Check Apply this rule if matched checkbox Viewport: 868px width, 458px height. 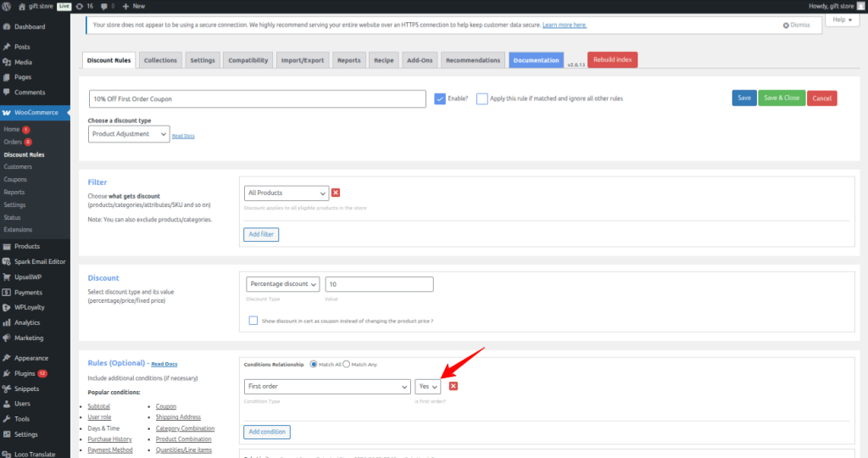pyautogui.click(x=482, y=98)
